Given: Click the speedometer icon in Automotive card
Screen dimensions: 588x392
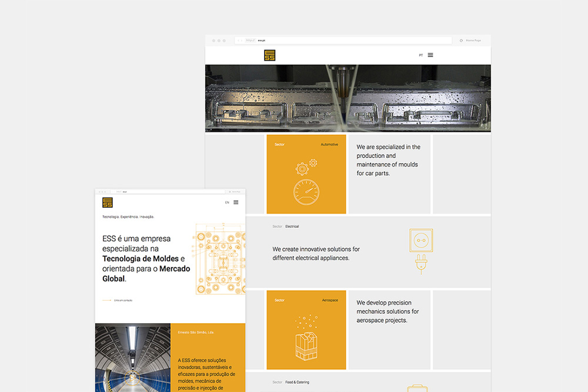Looking at the screenshot, I should click(x=306, y=192).
